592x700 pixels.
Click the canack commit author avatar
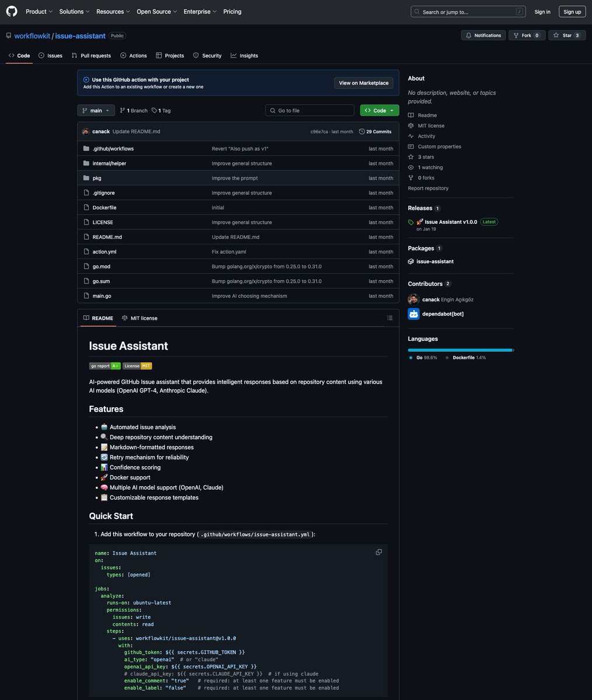pos(86,131)
